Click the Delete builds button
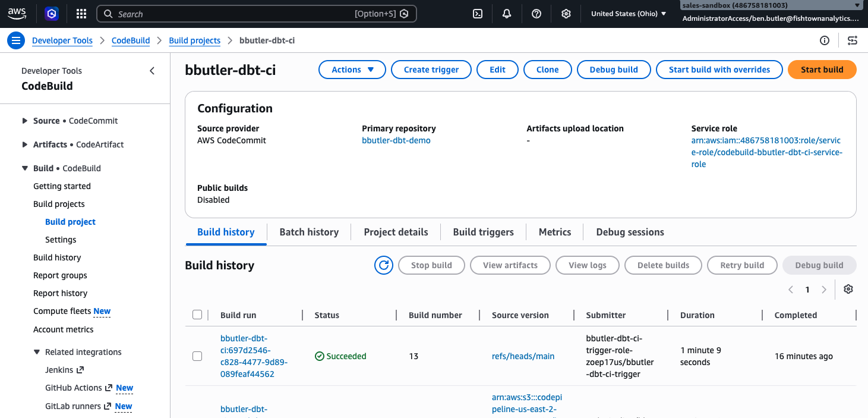The width and height of the screenshot is (868, 418). tap(663, 265)
